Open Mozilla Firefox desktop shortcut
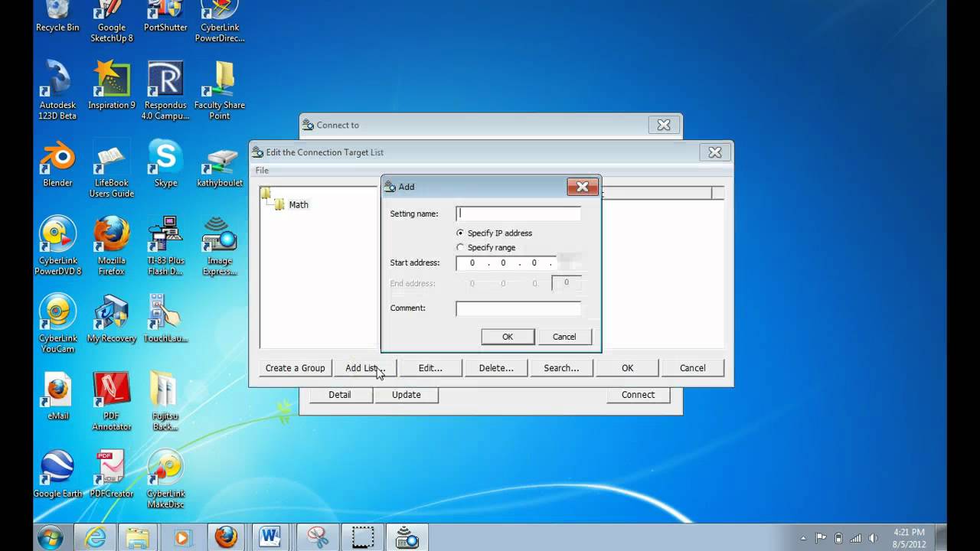Viewport: 980px width, 551px height. [112, 246]
